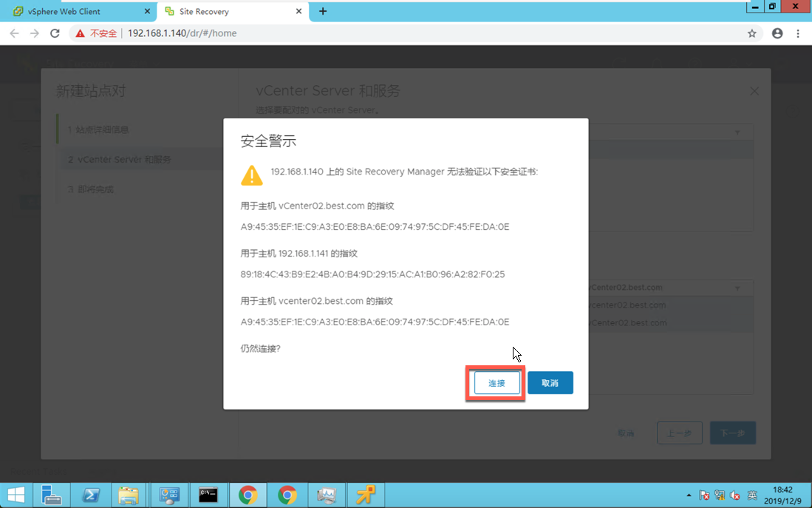Click the yellow warning triangle icon

(252, 175)
